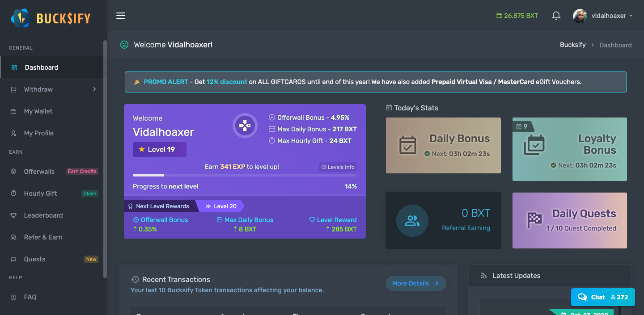Expand the Withdraw submenu chevron
Viewport: 644px width, 315px height.
point(94,89)
